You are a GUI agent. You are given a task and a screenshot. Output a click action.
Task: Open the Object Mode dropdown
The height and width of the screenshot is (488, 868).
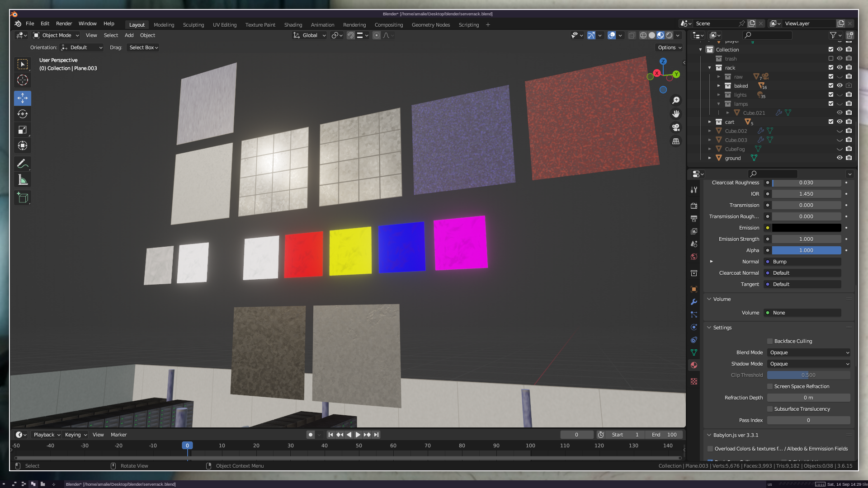pos(56,35)
